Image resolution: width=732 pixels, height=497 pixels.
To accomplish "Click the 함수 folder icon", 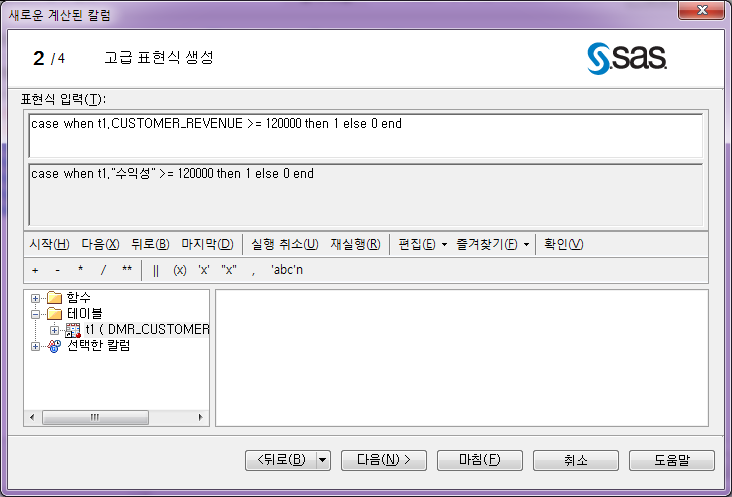I will pos(55,298).
